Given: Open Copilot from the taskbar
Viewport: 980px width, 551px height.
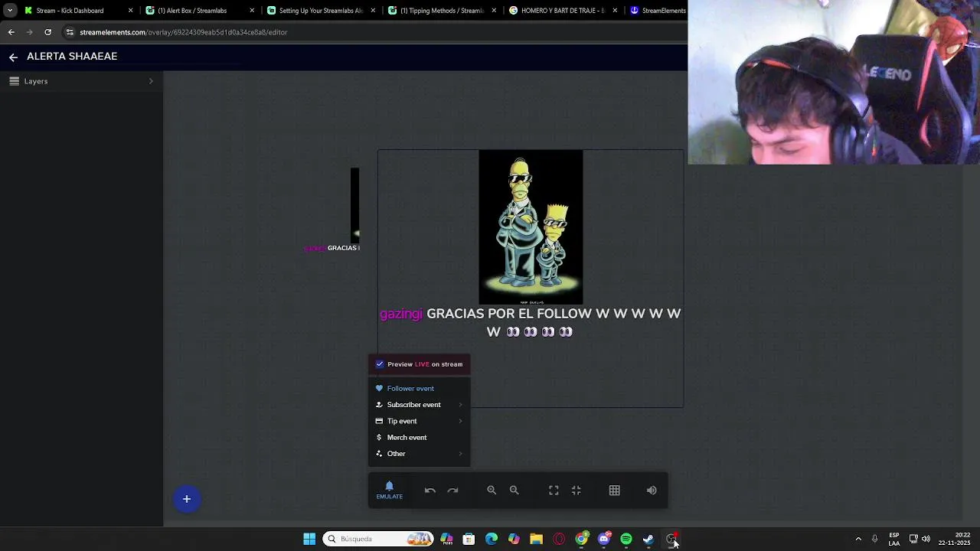Looking at the screenshot, I should [x=514, y=539].
